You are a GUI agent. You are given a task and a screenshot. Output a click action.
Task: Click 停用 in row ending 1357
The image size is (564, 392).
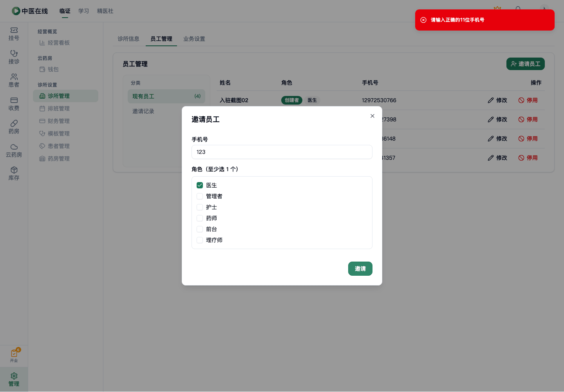coord(528,158)
